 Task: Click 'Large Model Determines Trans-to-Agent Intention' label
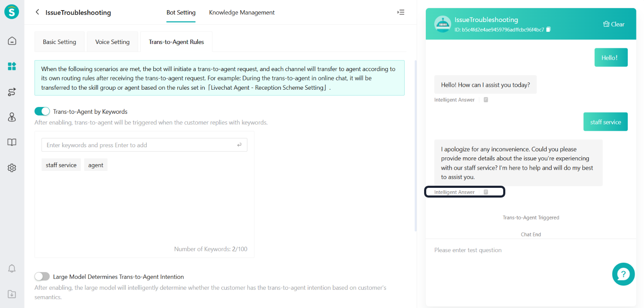click(x=118, y=277)
